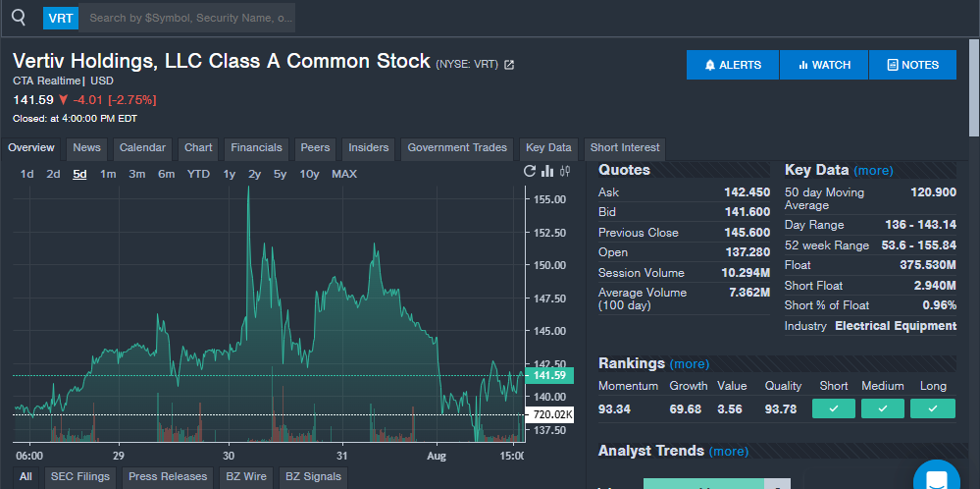Set chart range to 2y
The height and width of the screenshot is (489, 980).
click(254, 174)
